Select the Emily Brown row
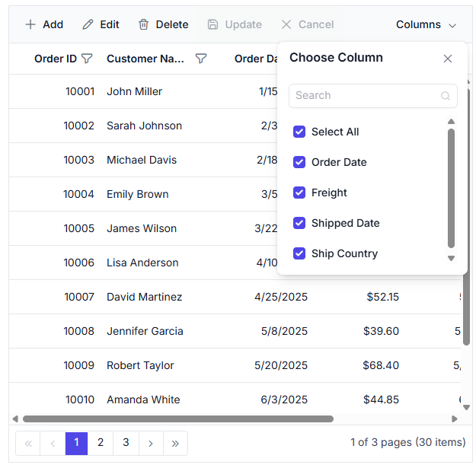The width and height of the screenshot is (476, 468). tap(143, 194)
